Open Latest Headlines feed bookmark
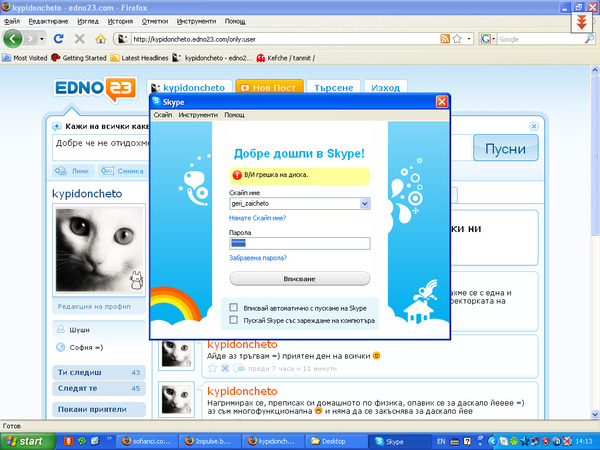The height and width of the screenshot is (450, 600). tap(140, 58)
